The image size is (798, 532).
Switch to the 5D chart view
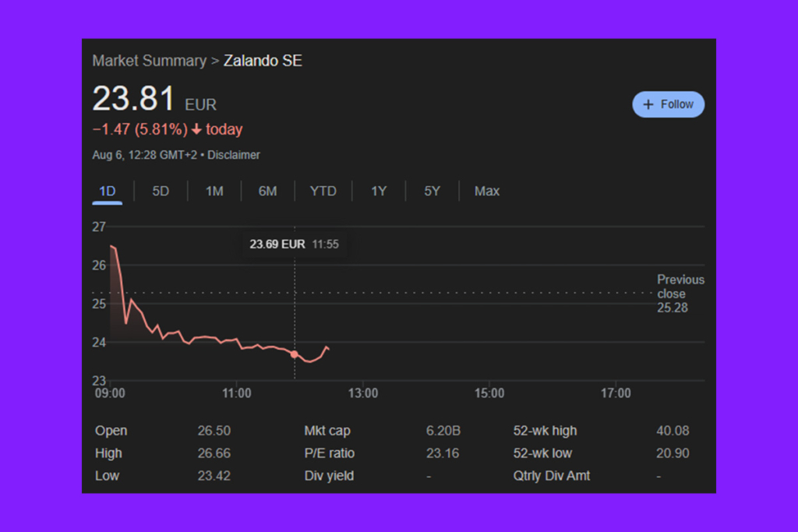point(160,191)
